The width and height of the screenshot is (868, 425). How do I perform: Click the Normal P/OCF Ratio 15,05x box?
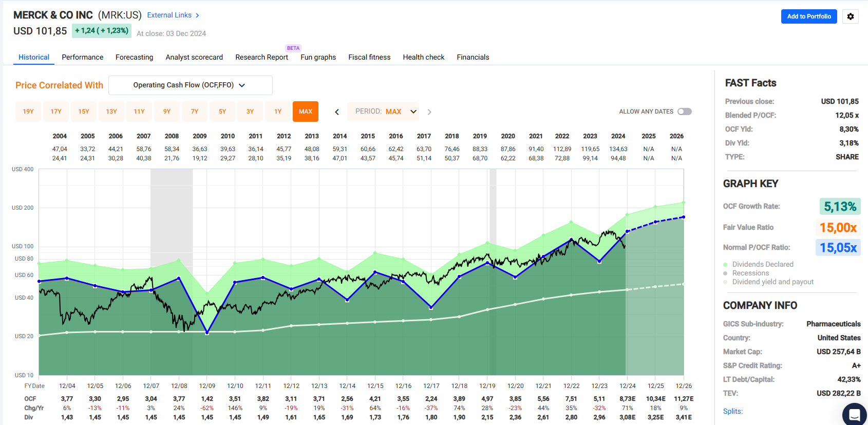[838, 248]
